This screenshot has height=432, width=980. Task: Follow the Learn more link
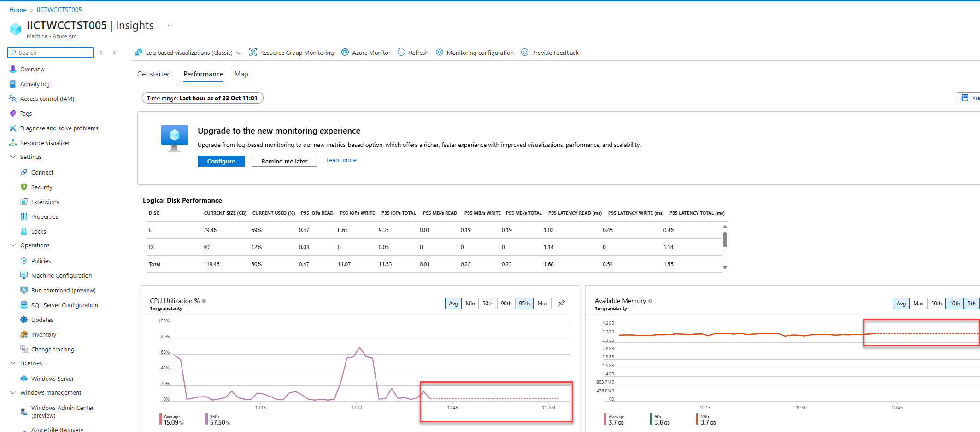(341, 160)
